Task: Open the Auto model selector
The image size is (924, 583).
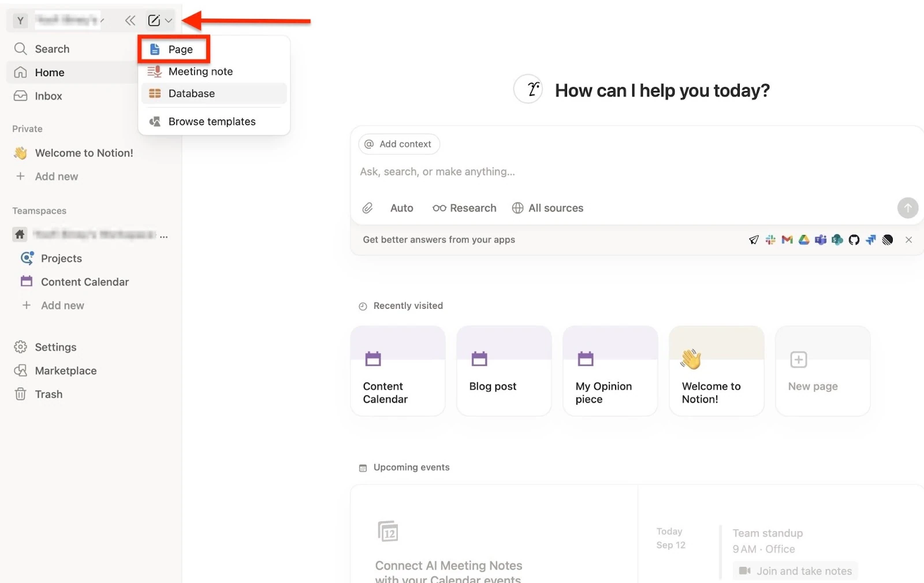Action: pyautogui.click(x=401, y=208)
